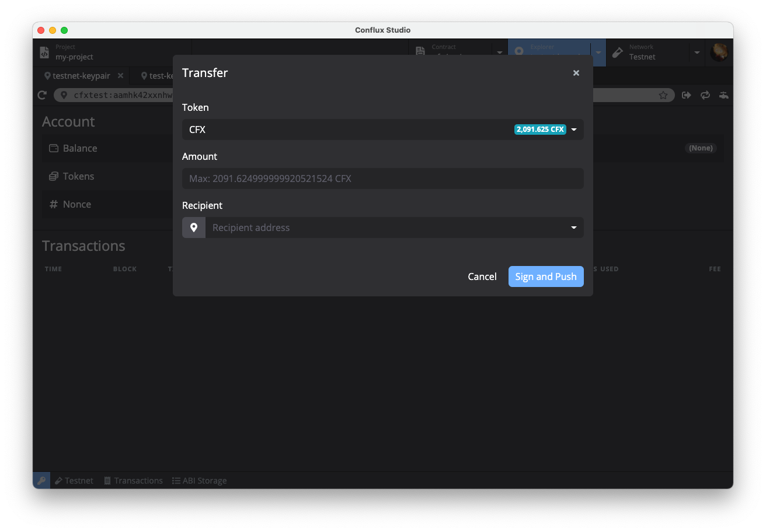
Task: Star the current address as favorite
Action: pyautogui.click(x=663, y=95)
